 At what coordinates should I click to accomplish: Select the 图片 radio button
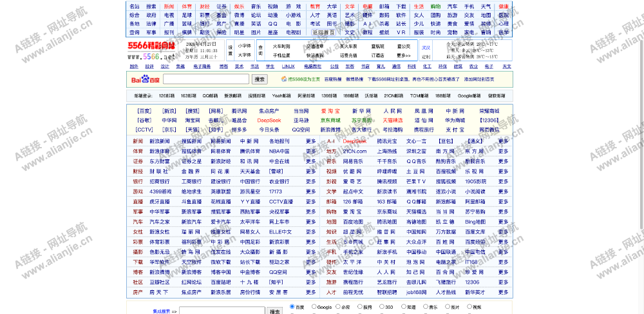pyautogui.click(x=447, y=306)
